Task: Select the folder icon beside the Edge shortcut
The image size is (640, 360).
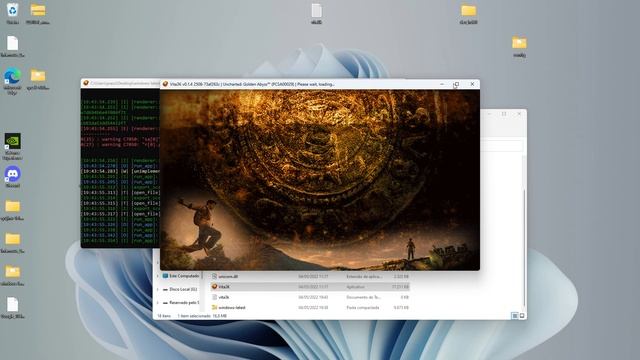Action: [x=38, y=76]
